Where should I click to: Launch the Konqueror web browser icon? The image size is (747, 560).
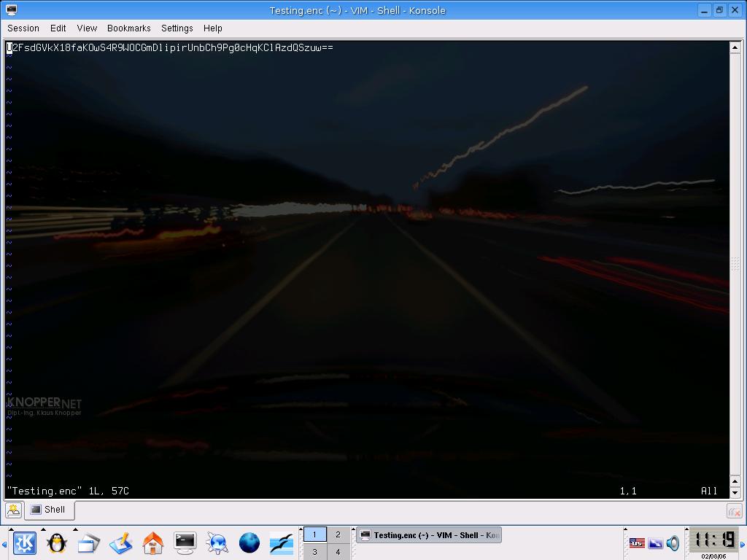[217, 542]
